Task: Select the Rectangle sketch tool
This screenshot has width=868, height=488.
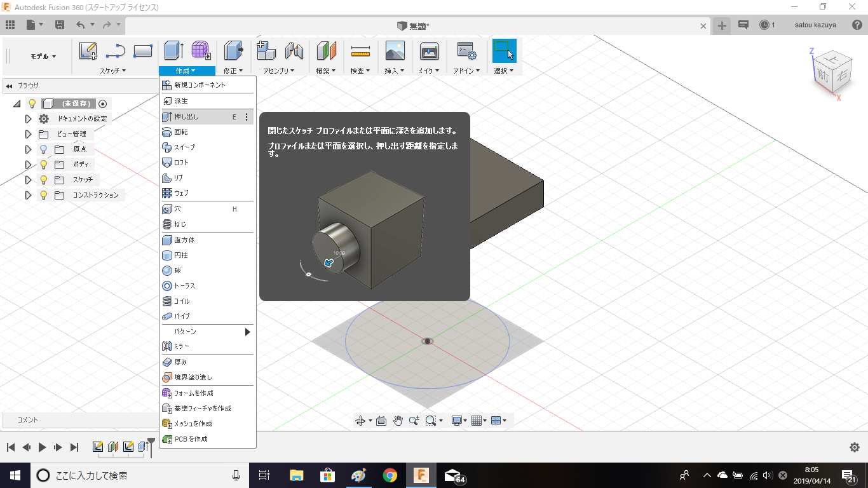Action: click(x=143, y=51)
